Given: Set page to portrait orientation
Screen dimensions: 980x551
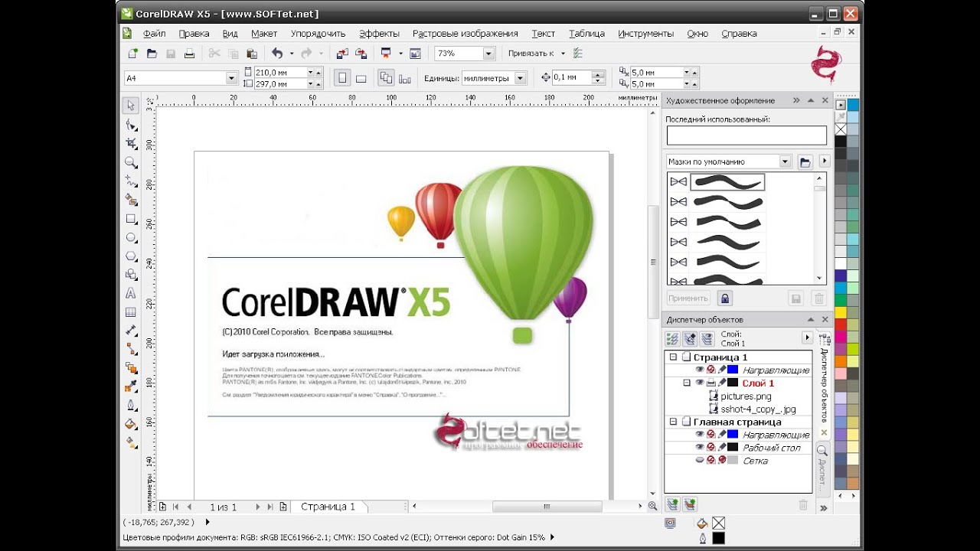Looking at the screenshot, I should 342,78.
